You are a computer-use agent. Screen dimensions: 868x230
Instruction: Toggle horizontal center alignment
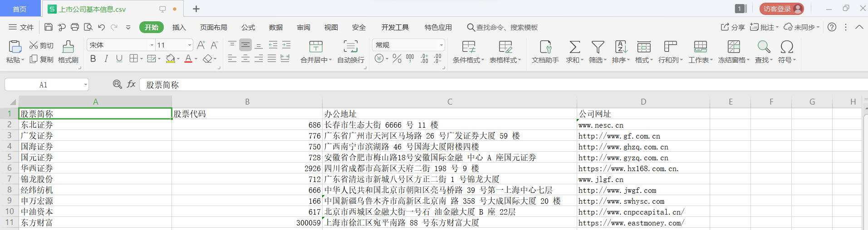pyautogui.click(x=245, y=58)
